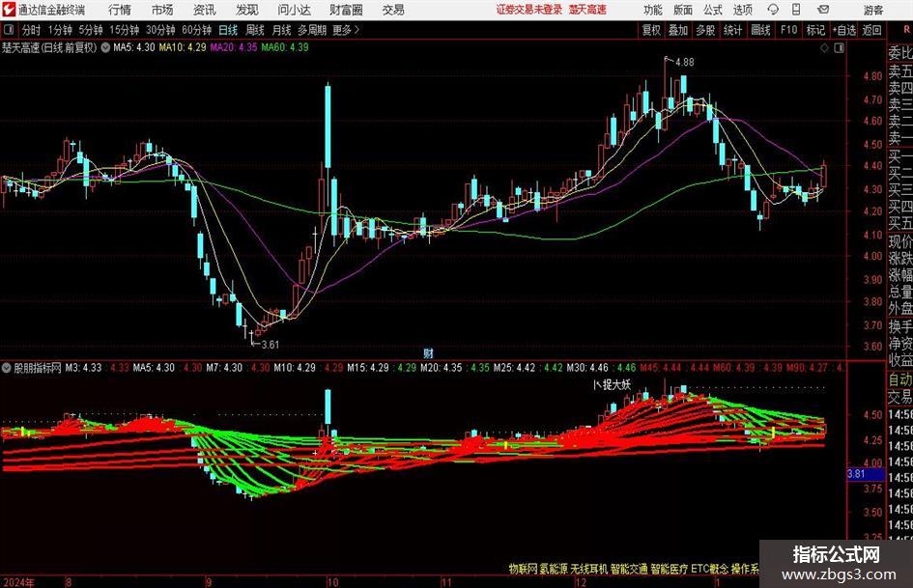Open the F10 company info
913x588 pixels.
[x=788, y=30]
